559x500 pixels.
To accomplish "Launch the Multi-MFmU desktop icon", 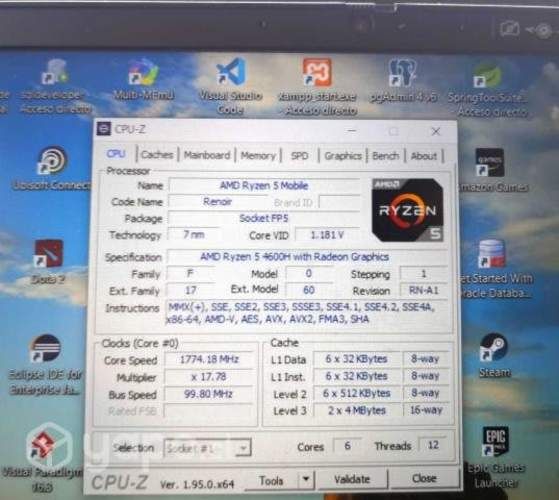I will tap(144, 79).
